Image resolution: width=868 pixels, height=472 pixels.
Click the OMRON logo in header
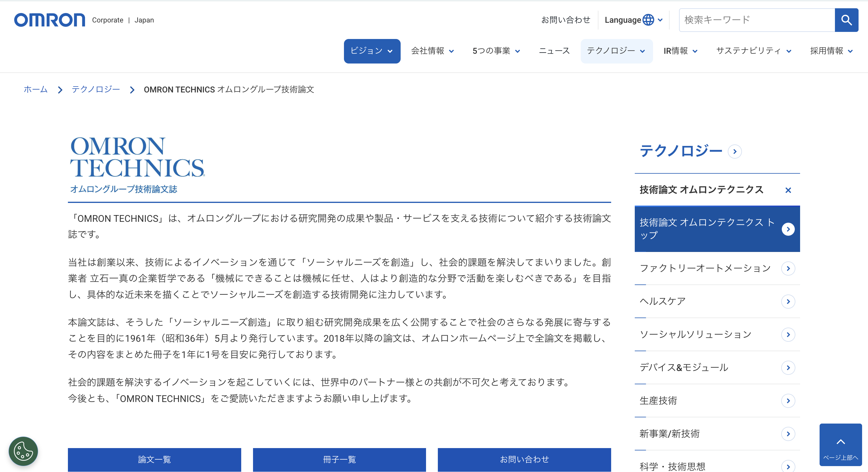point(50,20)
